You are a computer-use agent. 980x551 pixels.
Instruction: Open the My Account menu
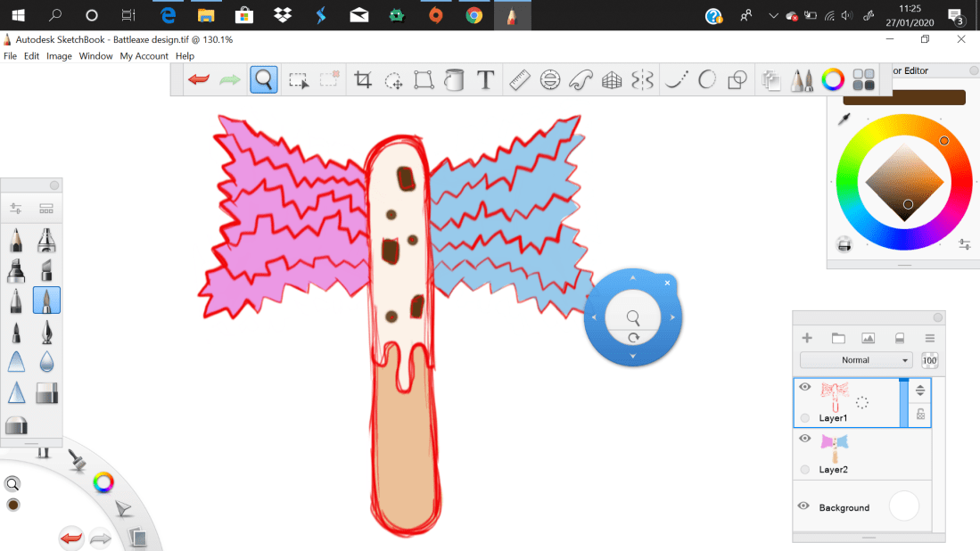pyautogui.click(x=144, y=56)
